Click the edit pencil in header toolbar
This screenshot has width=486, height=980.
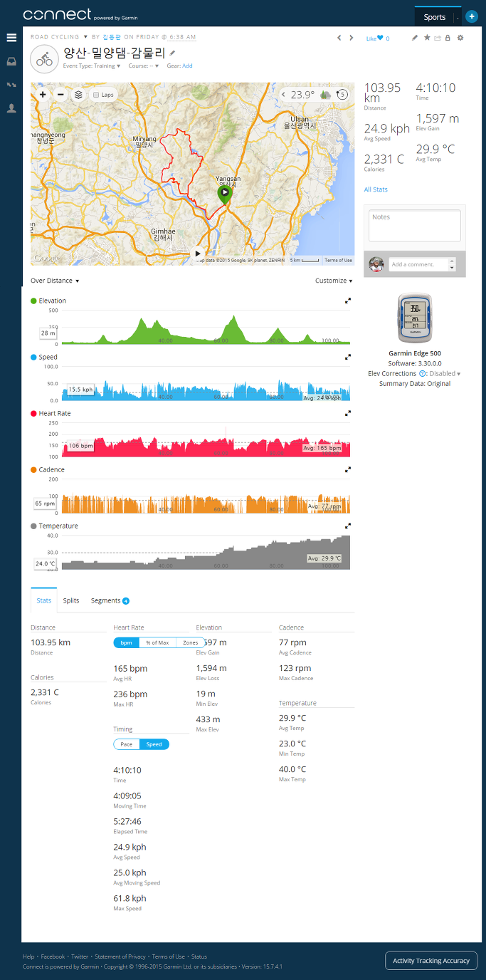click(415, 38)
